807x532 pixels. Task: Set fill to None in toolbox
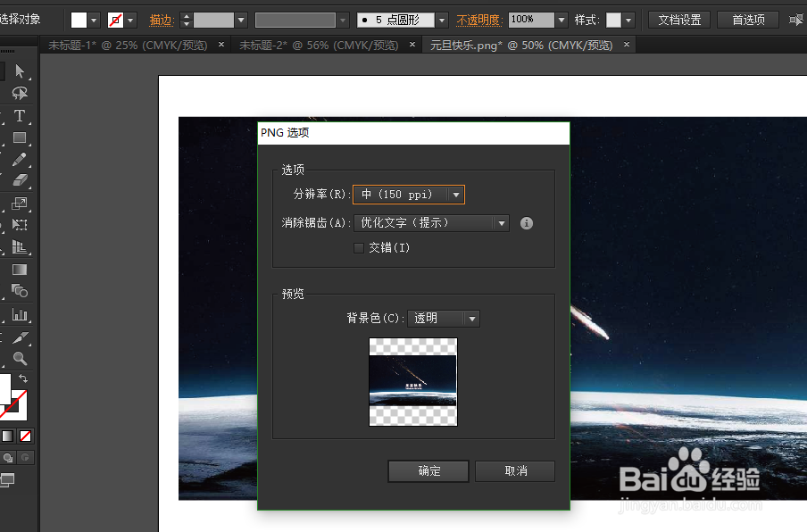tap(25, 436)
